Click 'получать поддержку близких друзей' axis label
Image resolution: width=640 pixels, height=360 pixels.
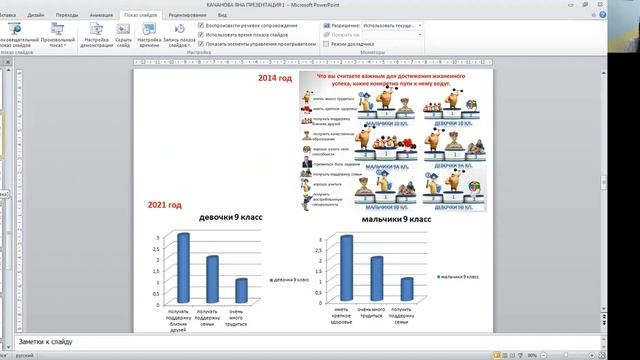point(178,320)
